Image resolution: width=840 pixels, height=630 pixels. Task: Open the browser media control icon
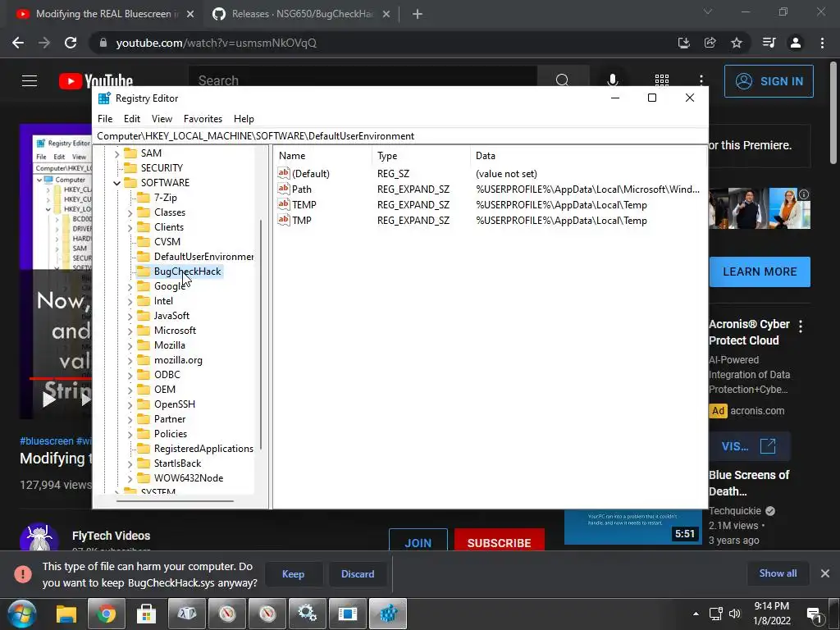click(769, 43)
